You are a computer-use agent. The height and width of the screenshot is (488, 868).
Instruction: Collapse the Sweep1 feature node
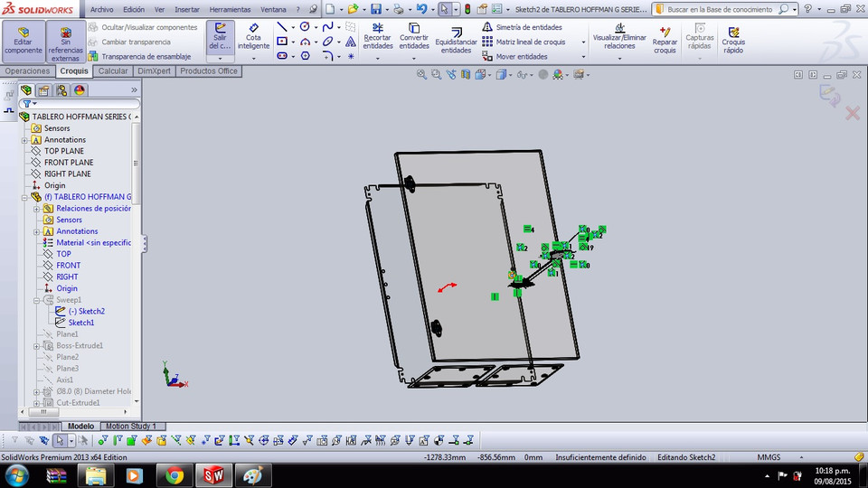(36, 300)
